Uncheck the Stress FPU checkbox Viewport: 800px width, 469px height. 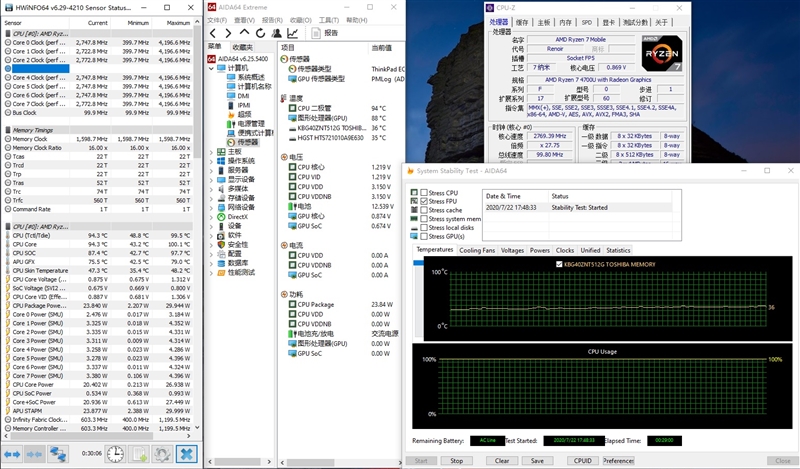424,202
